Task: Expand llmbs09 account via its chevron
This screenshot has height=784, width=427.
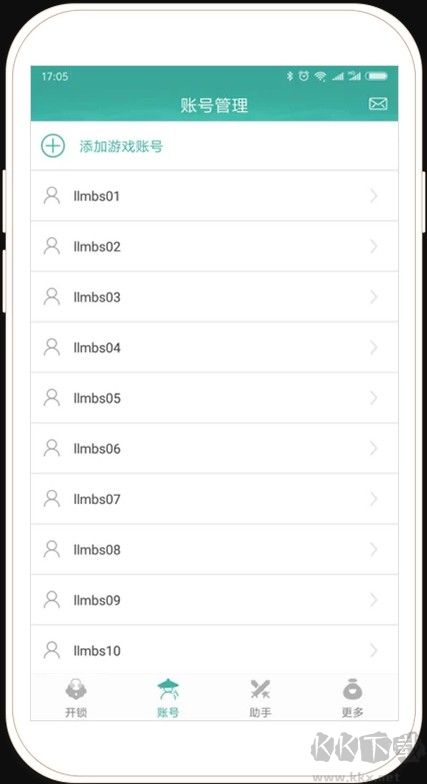Action: (374, 600)
